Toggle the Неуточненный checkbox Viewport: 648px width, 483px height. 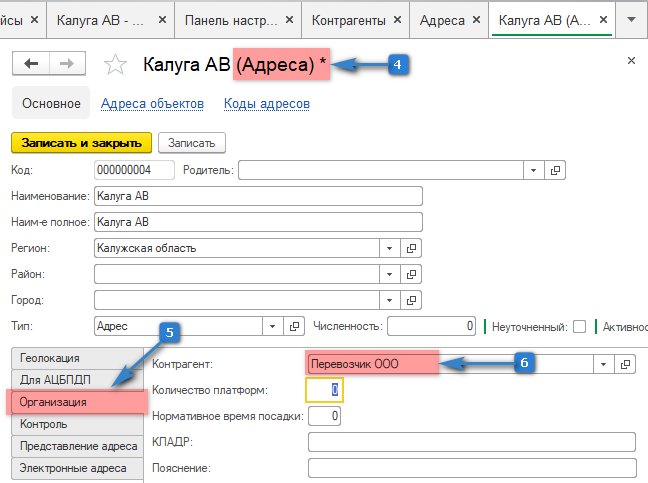point(579,326)
